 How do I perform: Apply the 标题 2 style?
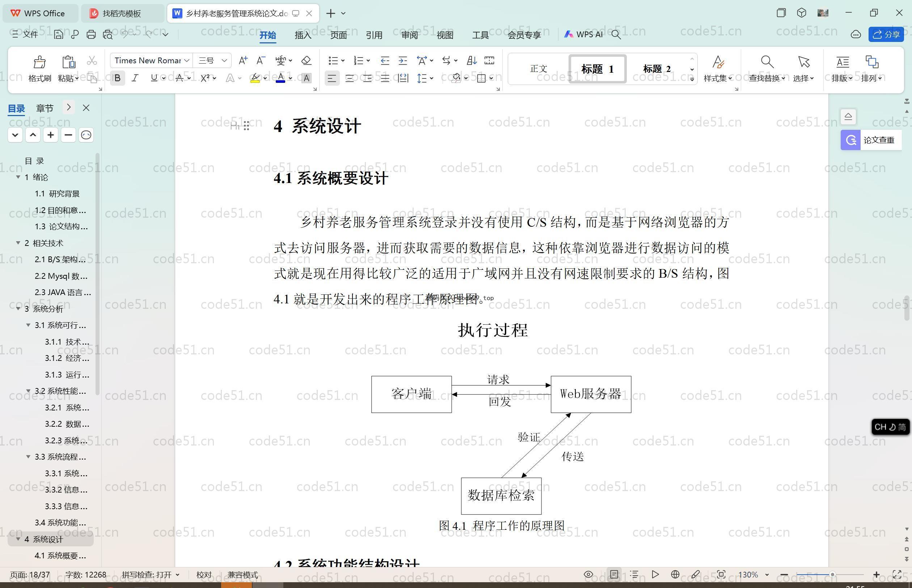pos(657,69)
